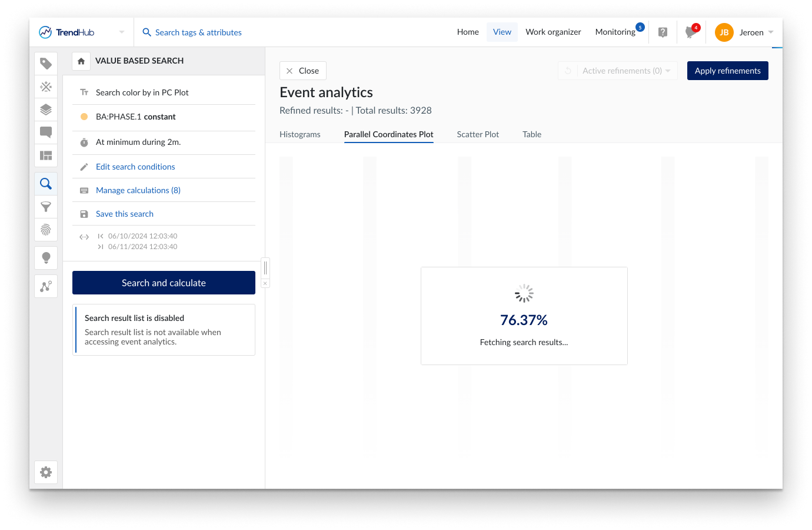Open the fingerprint sidebar icon
Viewport: 812px width, 530px height.
[x=46, y=230]
